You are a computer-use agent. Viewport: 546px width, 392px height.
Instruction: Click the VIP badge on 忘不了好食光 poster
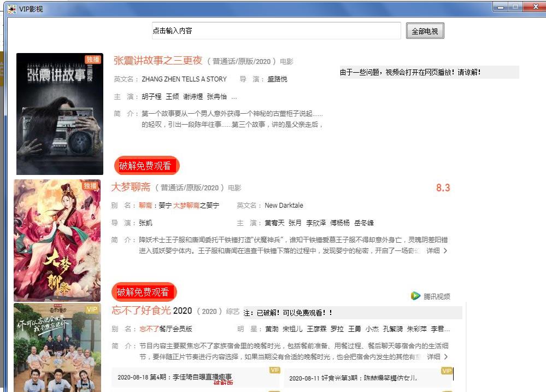tap(92, 309)
